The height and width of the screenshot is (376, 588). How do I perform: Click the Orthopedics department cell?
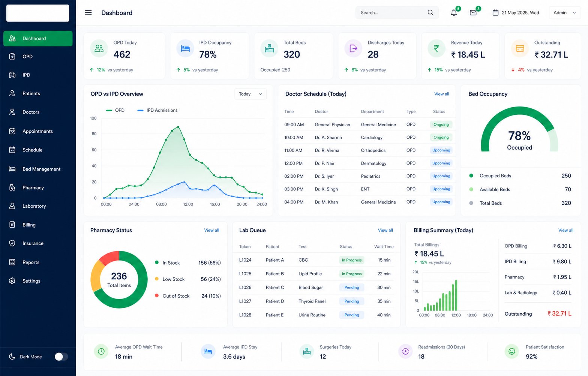tap(373, 150)
